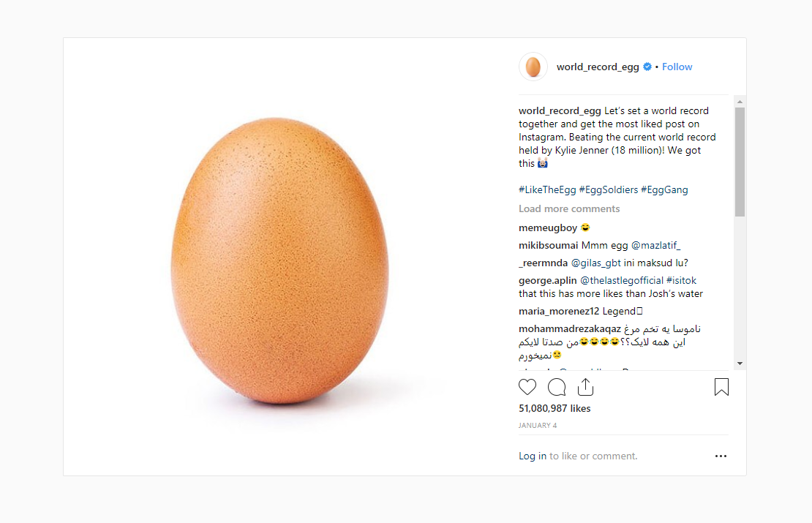Click the blue verified badge
The width and height of the screenshot is (812, 523).
coord(647,67)
